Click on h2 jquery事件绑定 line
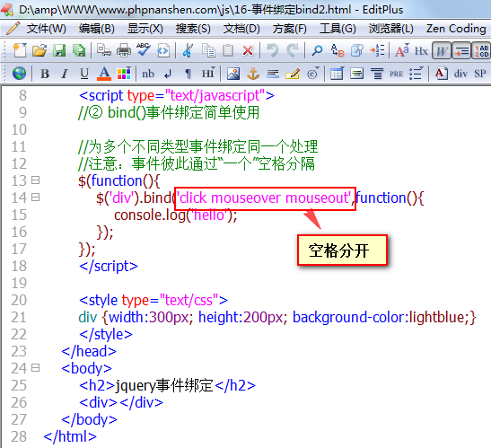The height and width of the screenshot is (448, 491). pos(167,385)
